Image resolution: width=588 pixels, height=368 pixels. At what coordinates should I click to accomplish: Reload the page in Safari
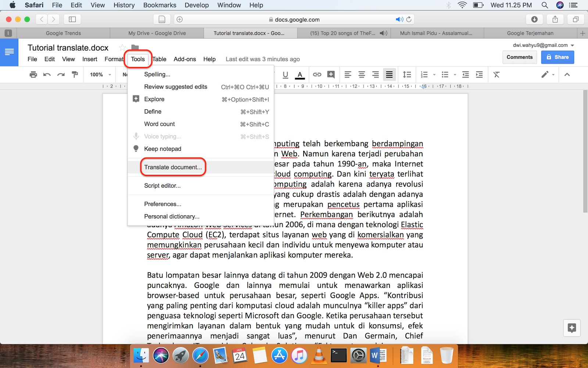tap(409, 20)
